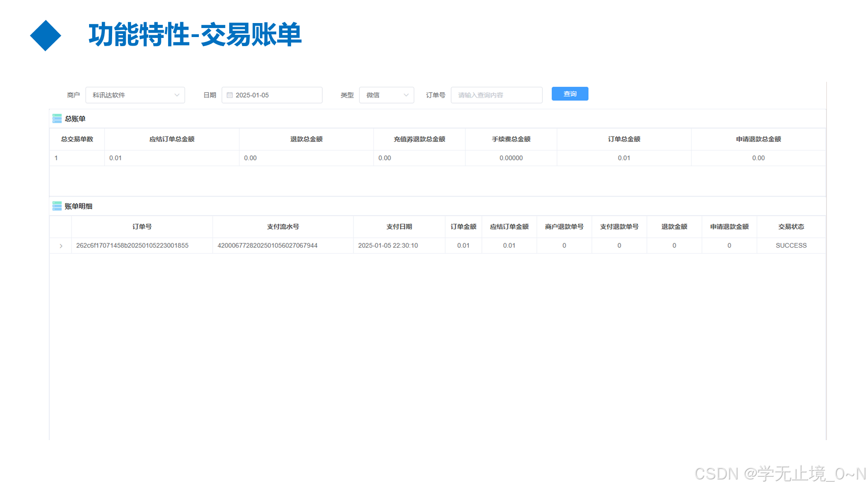Open the date picker showing 2025-01-05
The height and width of the screenshot is (488, 868).
[x=271, y=95]
